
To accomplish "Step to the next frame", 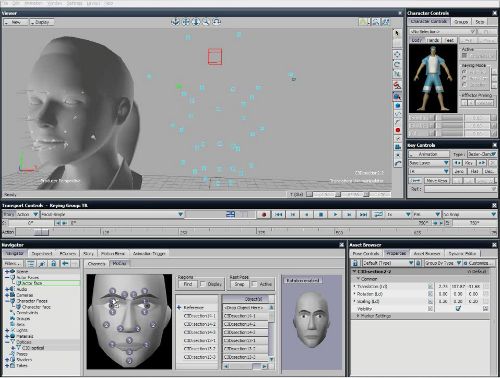I will (349, 214).
